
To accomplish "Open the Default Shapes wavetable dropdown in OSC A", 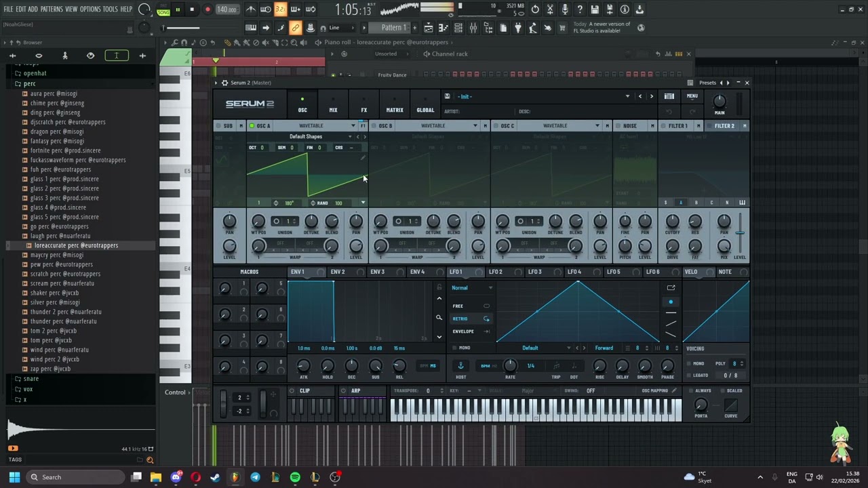I will [306, 137].
